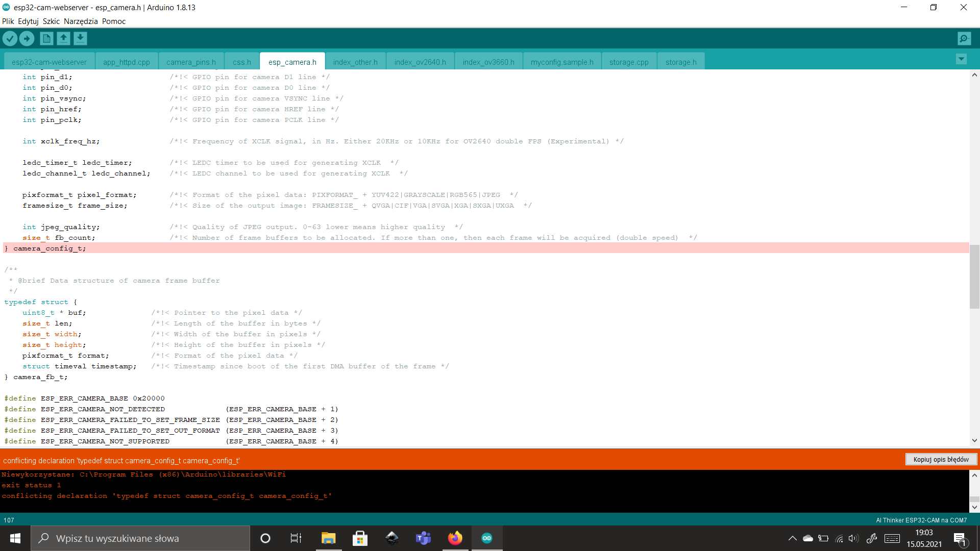Click 'int jpeg_quality;' declaration
Image resolution: width=980 pixels, height=551 pixels.
[x=61, y=227]
